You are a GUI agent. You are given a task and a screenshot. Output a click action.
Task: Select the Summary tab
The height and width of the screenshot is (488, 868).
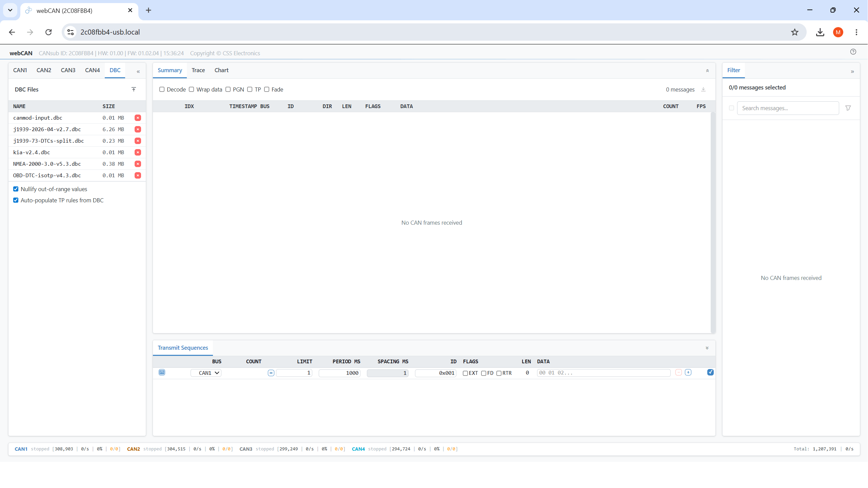tap(170, 70)
